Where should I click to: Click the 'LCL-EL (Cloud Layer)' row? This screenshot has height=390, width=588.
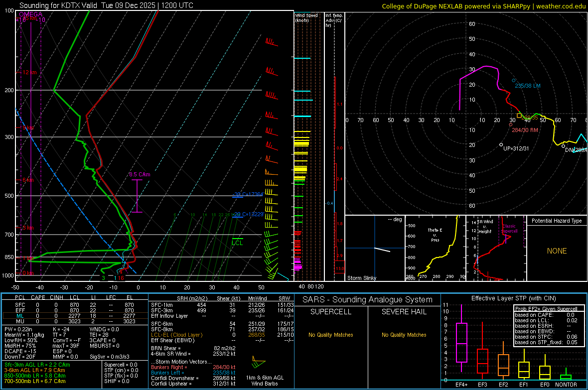pyautogui.click(x=222, y=335)
